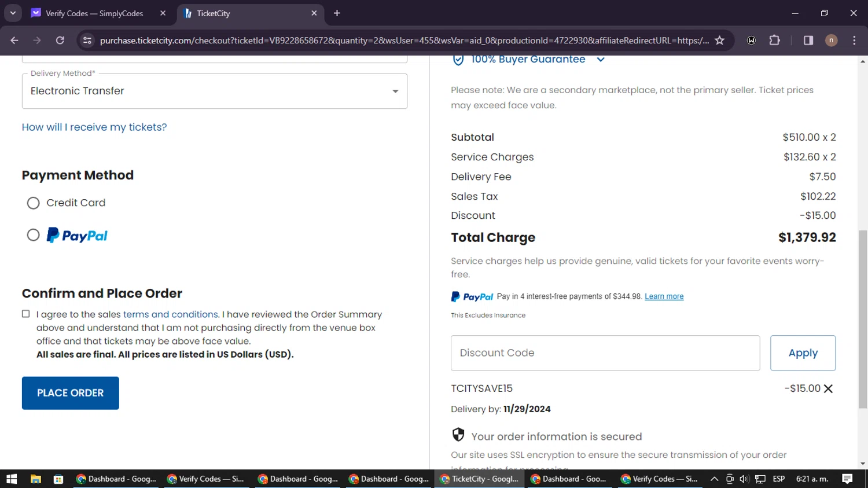Viewport: 868px width, 488px height.
Task: Open the terms and conditions link
Action: (x=171, y=314)
